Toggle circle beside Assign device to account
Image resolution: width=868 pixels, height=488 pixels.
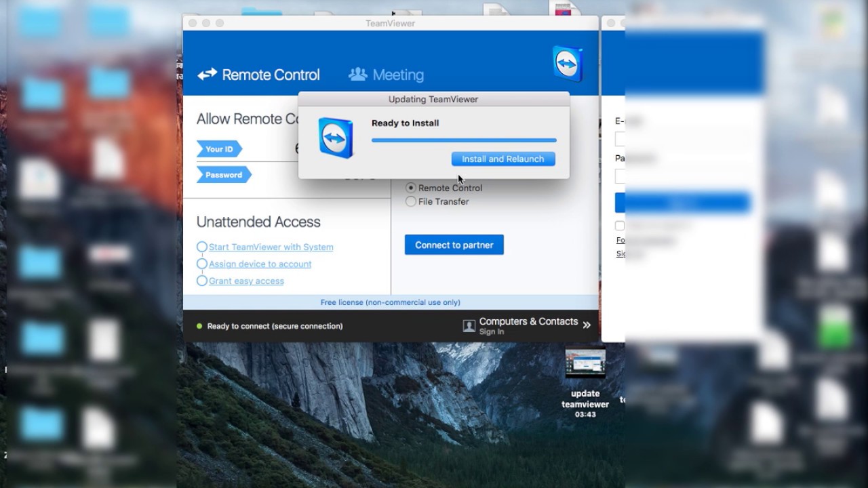(201, 264)
